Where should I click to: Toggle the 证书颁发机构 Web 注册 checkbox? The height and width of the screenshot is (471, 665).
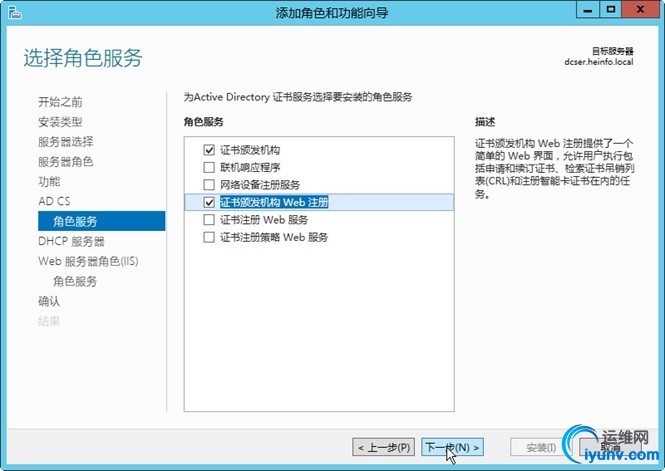pos(209,202)
